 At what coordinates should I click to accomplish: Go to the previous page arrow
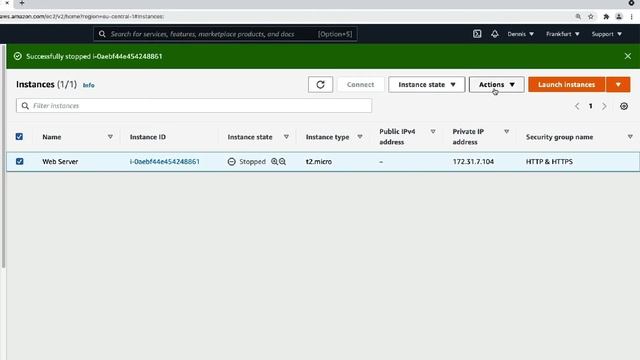coord(577,106)
